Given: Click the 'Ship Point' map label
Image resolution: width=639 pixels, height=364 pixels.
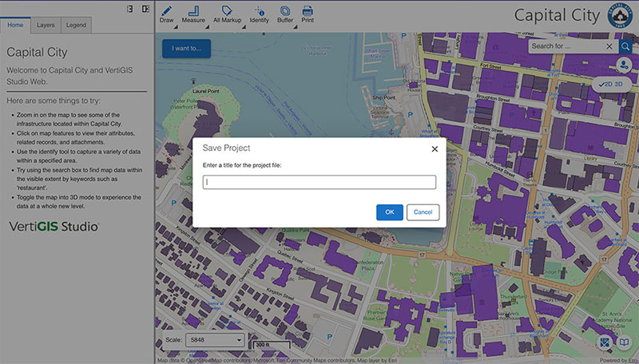Looking at the screenshot, I should [x=384, y=97].
